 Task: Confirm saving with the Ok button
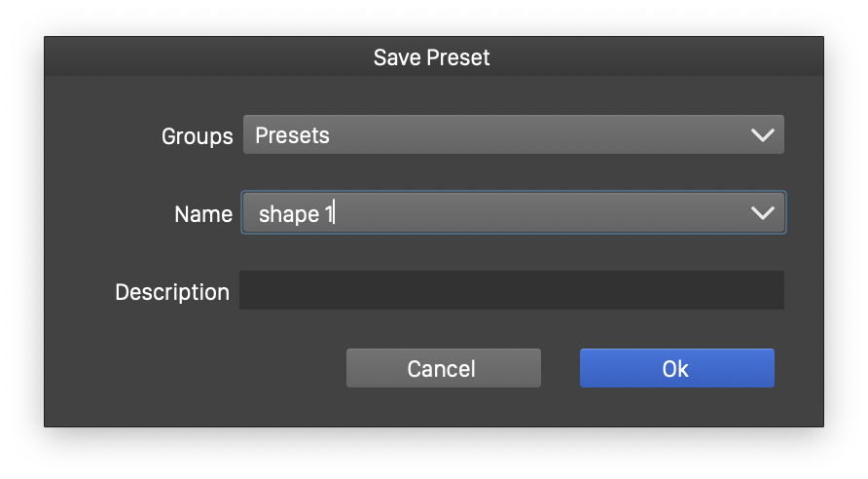point(676,369)
